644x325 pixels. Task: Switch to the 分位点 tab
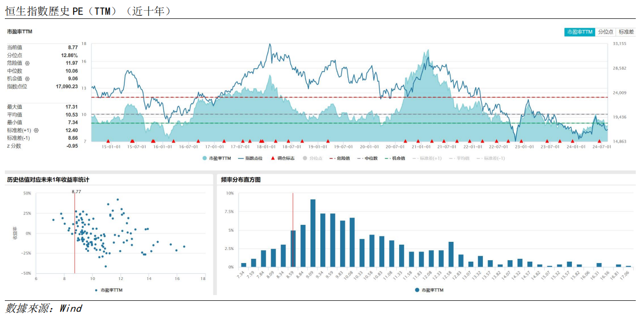pos(605,32)
